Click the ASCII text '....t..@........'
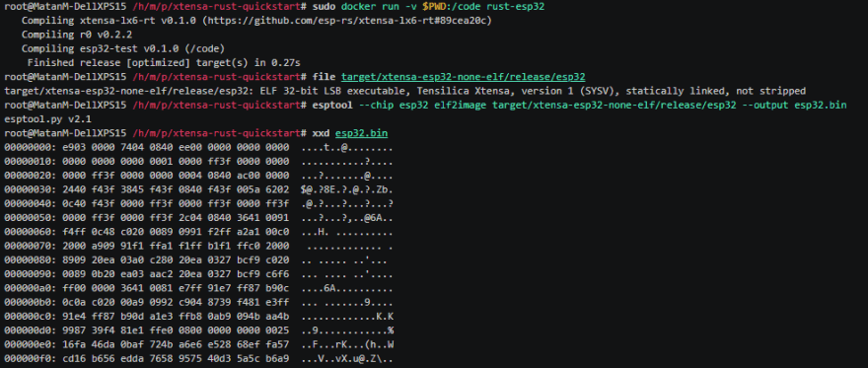The height and width of the screenshot is (368, 868). click(347, 148)
